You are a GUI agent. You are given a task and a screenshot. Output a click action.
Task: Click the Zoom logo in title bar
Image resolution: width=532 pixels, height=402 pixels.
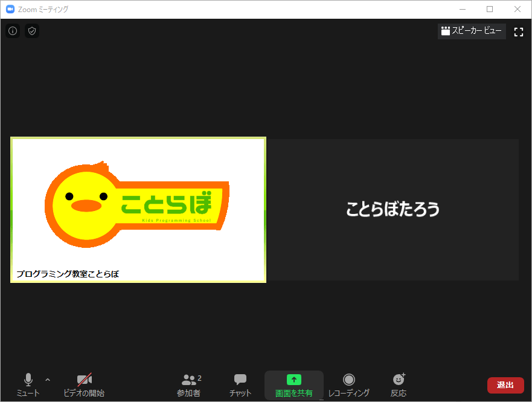[10, 9]
